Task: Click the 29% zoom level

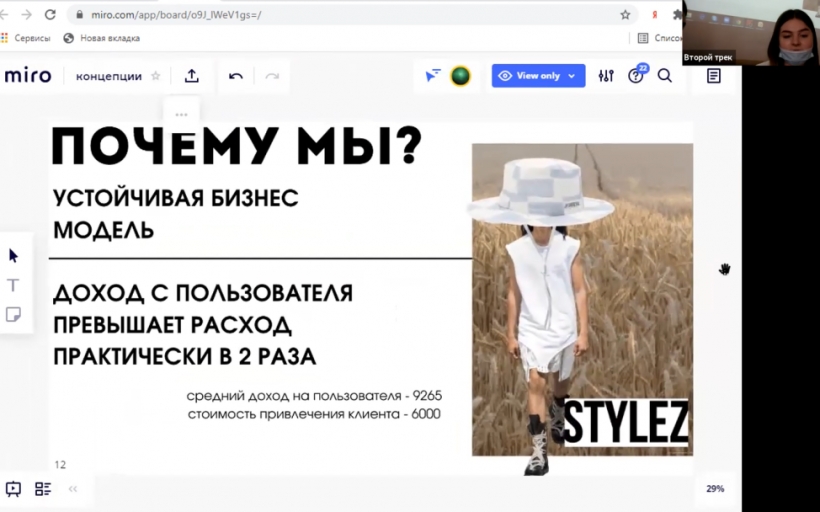Action: [x=715, y=488]
